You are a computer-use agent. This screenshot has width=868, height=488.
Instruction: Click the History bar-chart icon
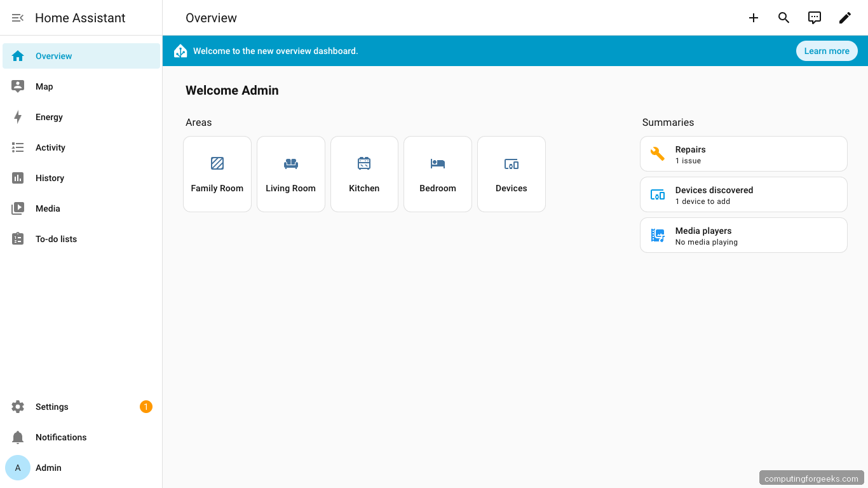click(x=18, y=178)
